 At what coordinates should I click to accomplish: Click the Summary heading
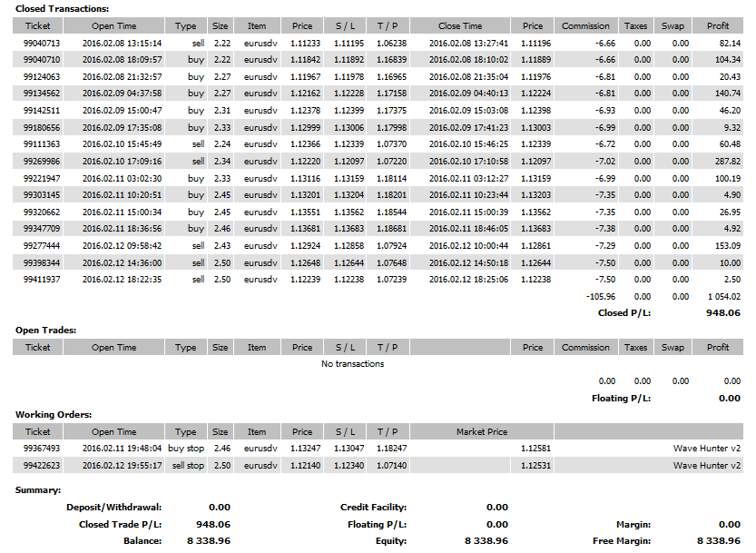[x=38, y=489]
